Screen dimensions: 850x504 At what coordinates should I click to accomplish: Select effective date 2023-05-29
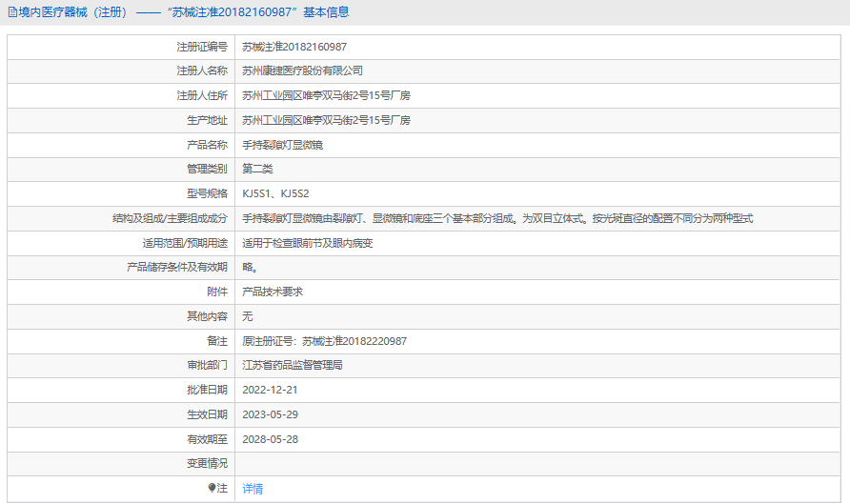click(x=270, y=414)
